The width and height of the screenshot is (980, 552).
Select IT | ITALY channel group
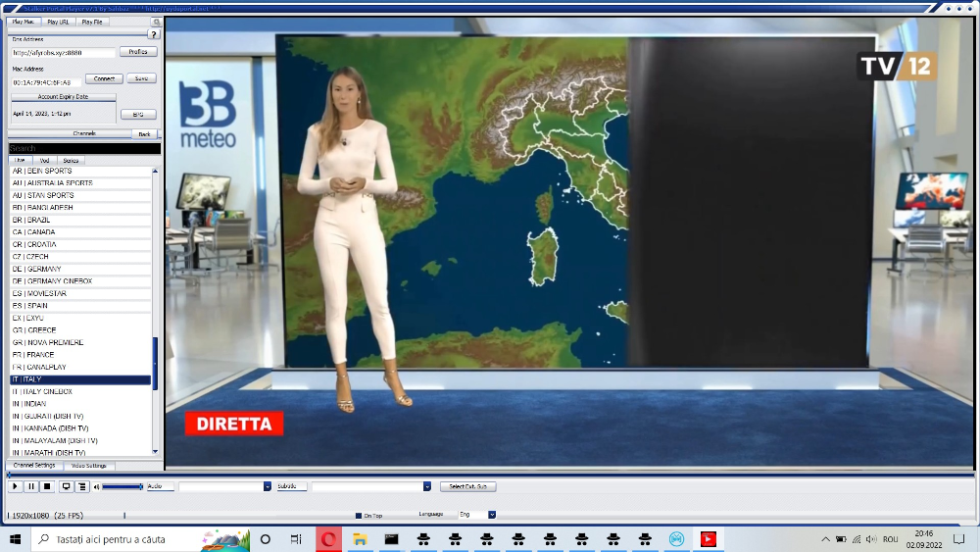click(80, 379)
